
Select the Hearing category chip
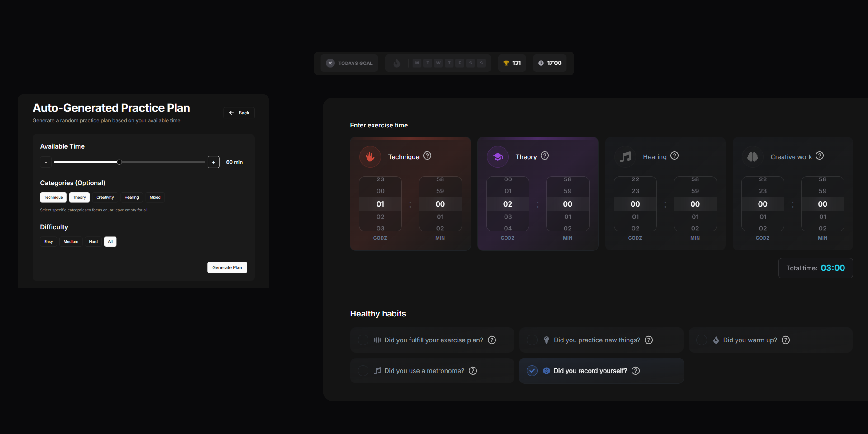tap(131, 197)
